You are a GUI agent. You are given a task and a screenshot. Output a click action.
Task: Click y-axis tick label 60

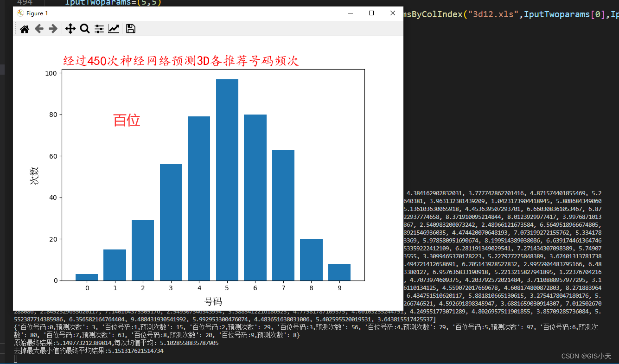click(53, 156)
